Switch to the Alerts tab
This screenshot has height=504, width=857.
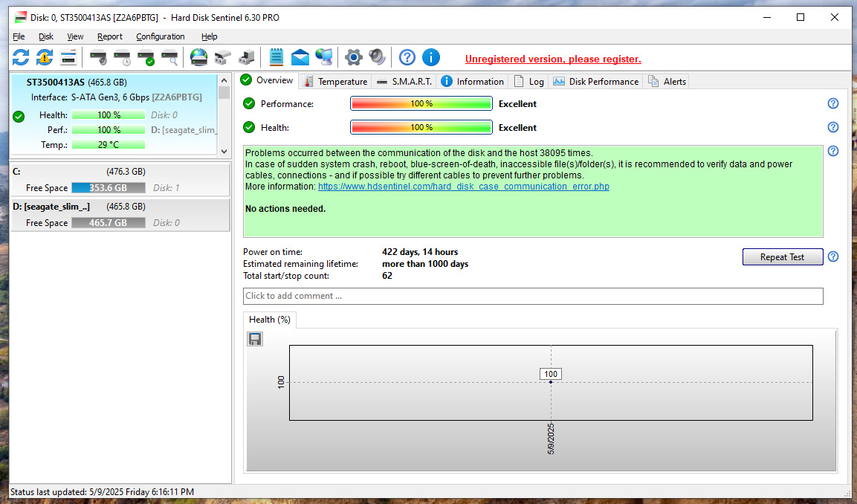coord(667,82)
